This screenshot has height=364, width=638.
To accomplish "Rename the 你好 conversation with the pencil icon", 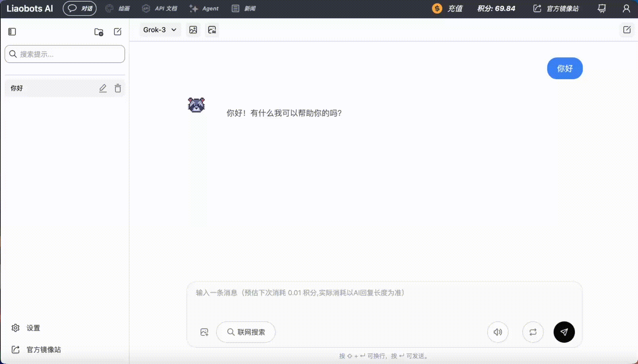I will tap(103, 88).
